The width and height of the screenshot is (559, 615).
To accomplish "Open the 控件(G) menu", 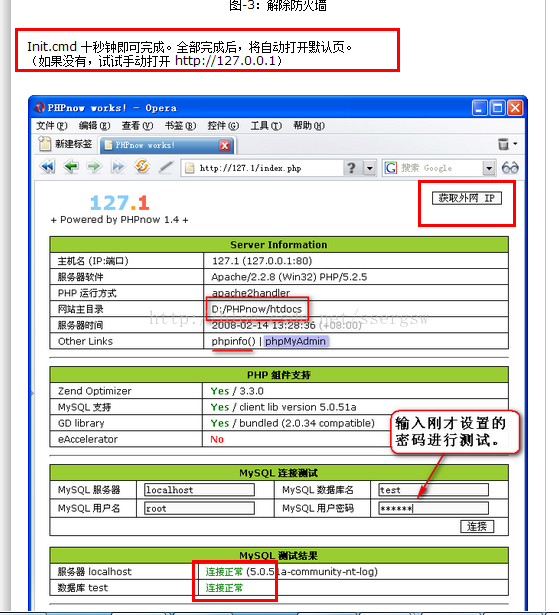I will [223, 126].
